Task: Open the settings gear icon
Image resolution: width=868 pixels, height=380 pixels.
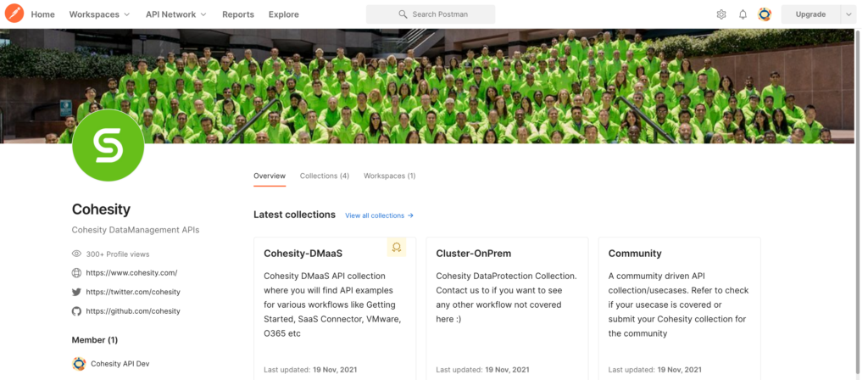Action: tap(721, 14)
